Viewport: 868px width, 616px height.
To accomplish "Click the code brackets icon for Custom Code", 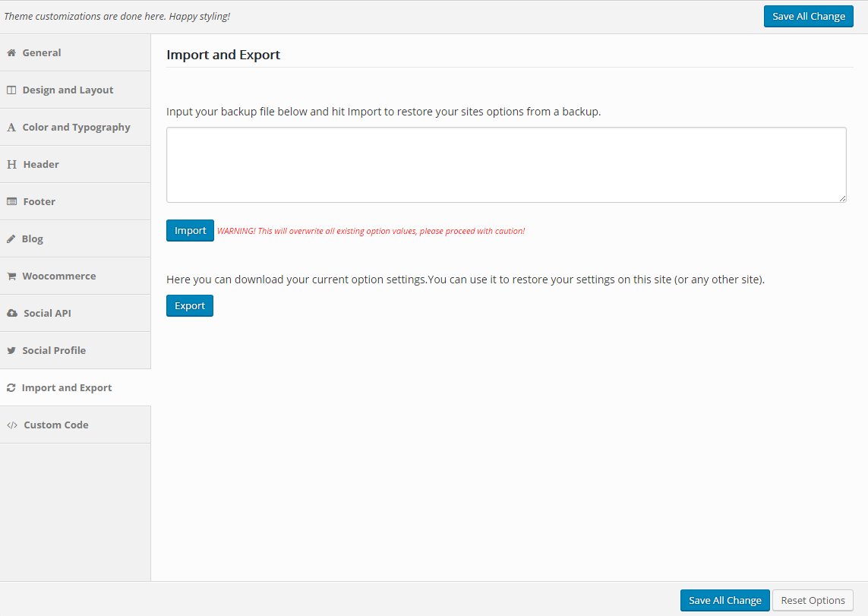I will pyautogui.click(x=11, y=425).
